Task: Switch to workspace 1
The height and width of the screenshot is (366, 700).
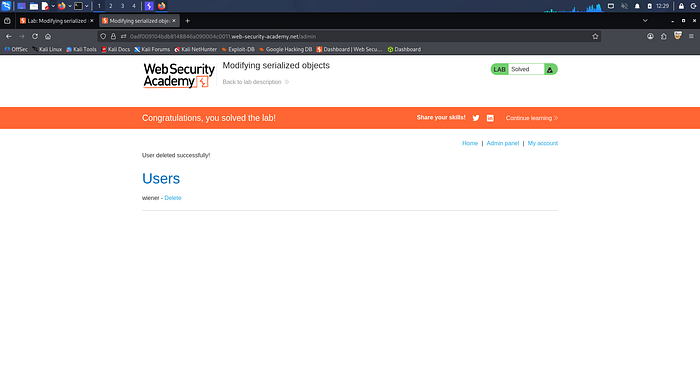Action: [x=99, y=6]
